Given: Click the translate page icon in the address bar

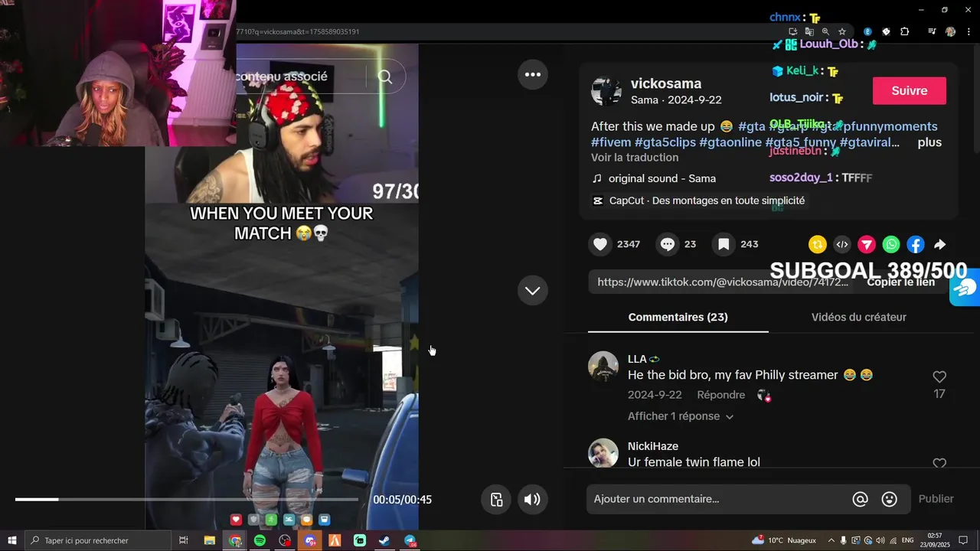Looking at the screenshot, I should tap(809, 31).
